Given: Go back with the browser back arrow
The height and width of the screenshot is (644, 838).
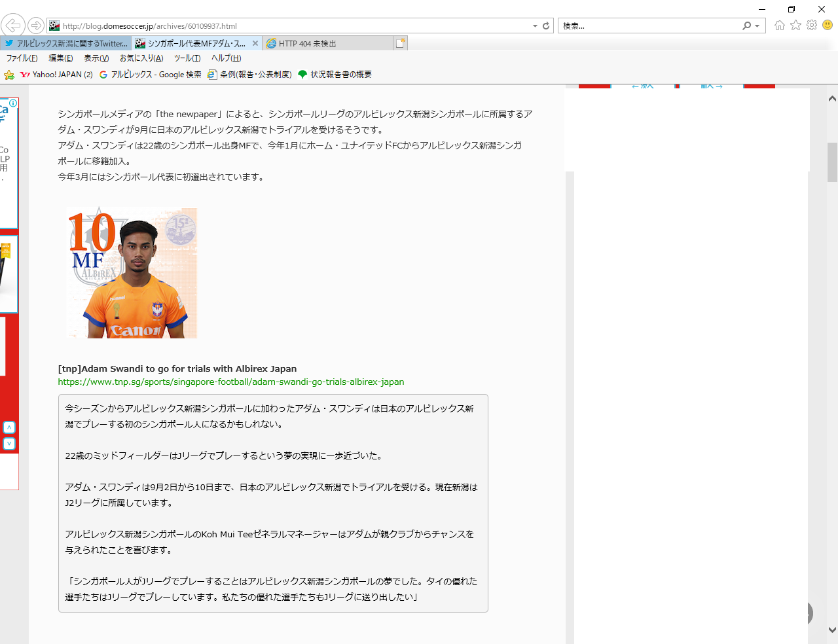Looking at the screenshot, I should 12,26.
